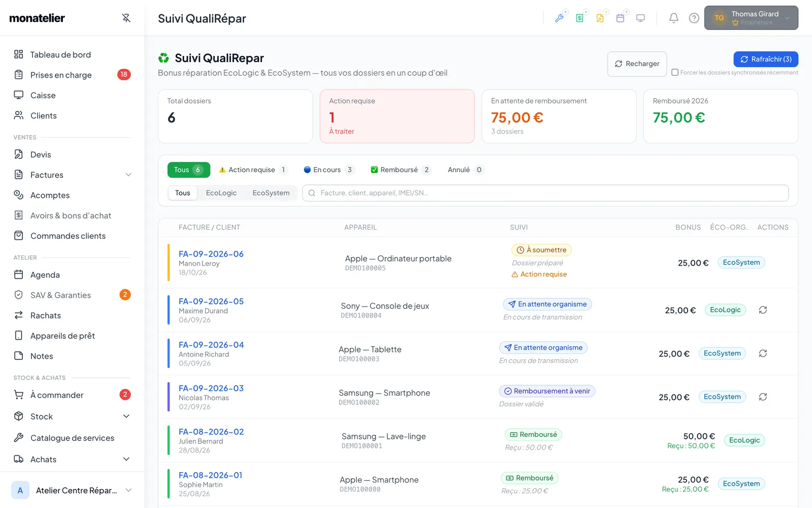Click the À soumettre status badge

point(542,250)
